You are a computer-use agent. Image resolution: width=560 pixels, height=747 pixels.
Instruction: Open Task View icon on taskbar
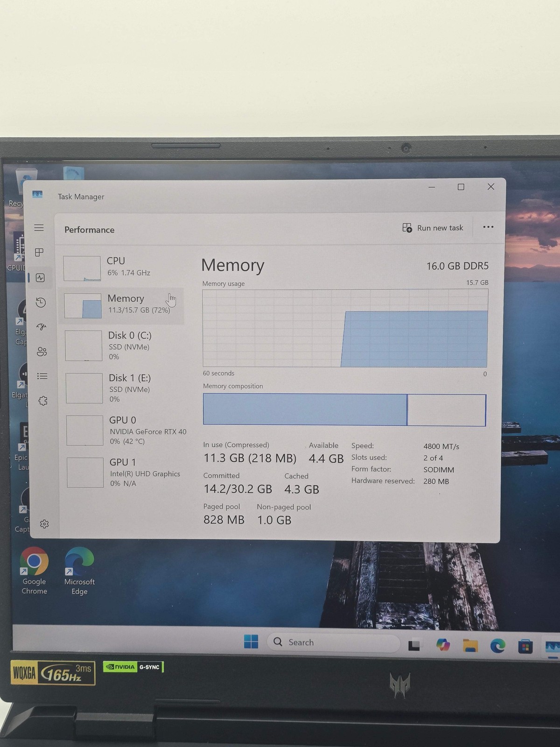click(x=414, y=645)
